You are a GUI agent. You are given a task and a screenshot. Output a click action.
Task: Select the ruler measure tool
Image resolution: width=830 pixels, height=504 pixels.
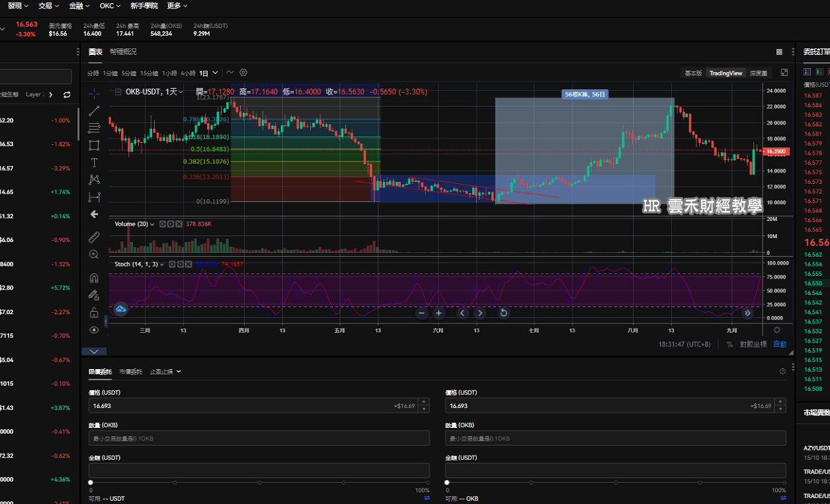tap(94, 236)
